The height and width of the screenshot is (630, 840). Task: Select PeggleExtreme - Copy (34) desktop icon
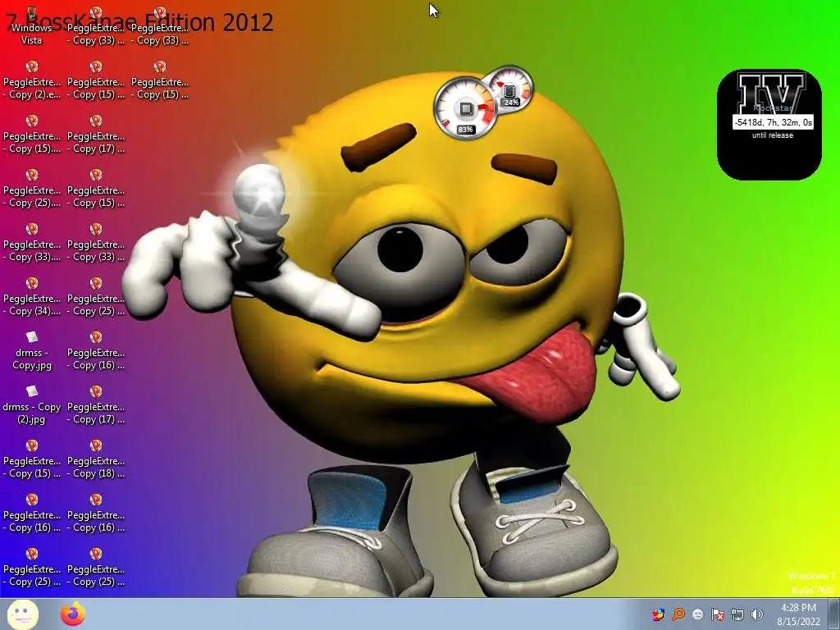tap(32, 297)
